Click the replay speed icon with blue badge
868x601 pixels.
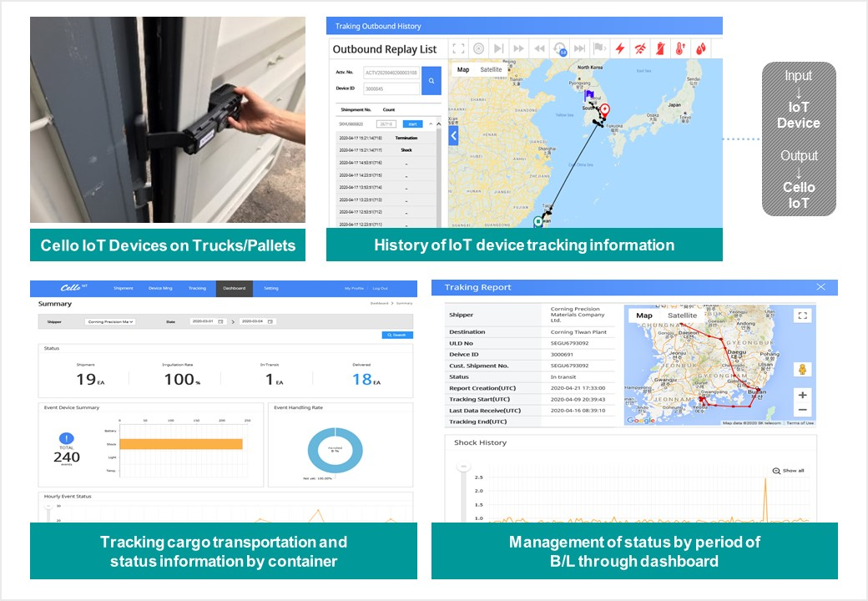coord(560,49)
